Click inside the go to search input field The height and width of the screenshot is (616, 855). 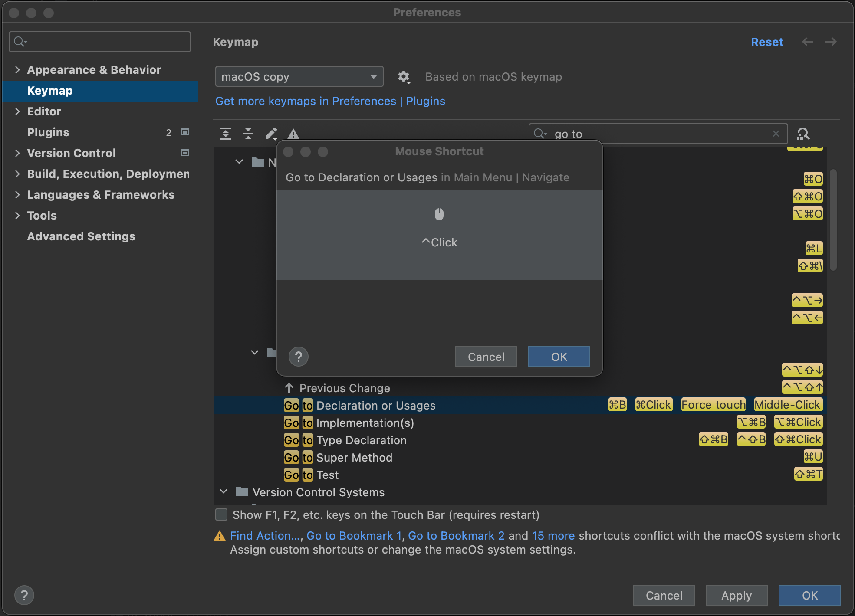tap(657, 134)
